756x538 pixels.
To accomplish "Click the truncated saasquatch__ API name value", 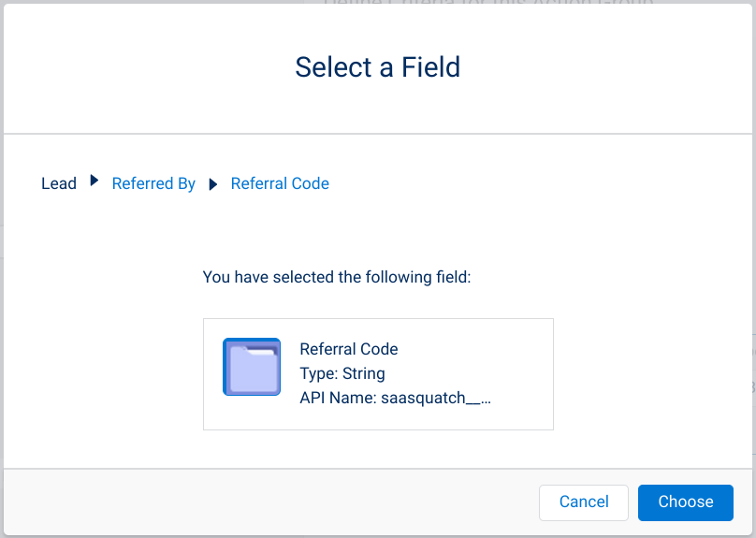I will coord(436,399).
